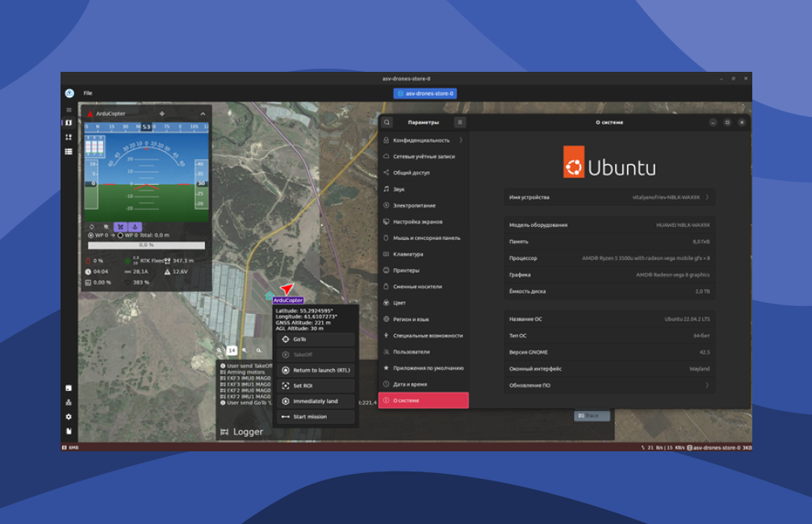Open Обновление ПО in the About system panel
812x524 pixels.
pyautogui.click(x=609, y=385)
